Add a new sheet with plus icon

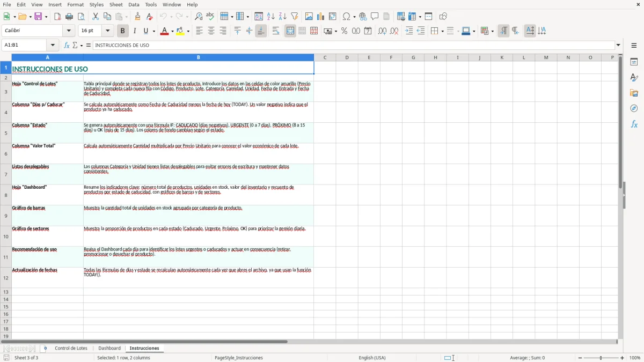[45, 349]
